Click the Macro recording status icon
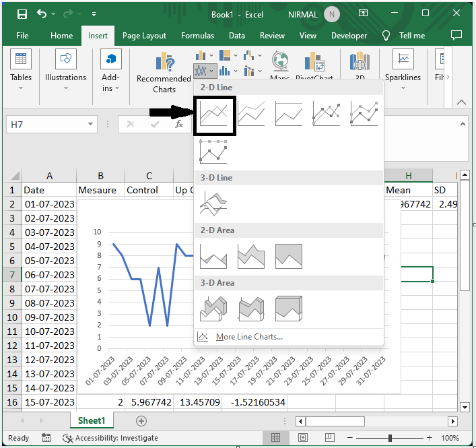Screen dimensions: 476x448 46,438
